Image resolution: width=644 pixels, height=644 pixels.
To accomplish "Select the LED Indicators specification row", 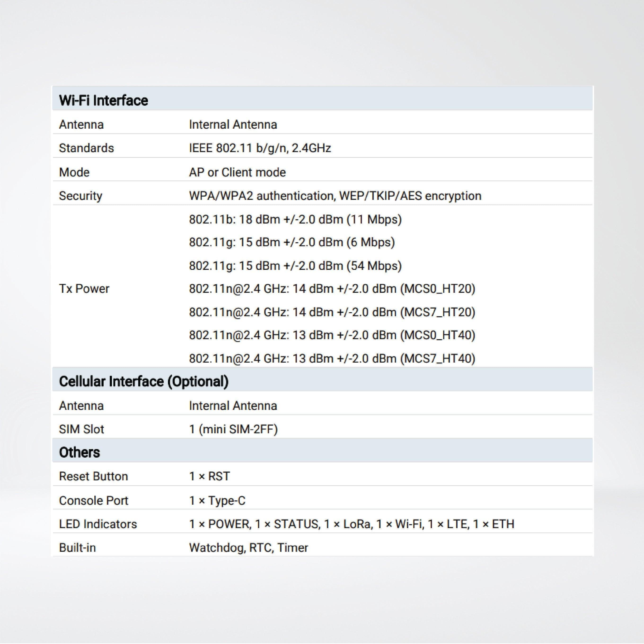I will (x=97, y=524).
